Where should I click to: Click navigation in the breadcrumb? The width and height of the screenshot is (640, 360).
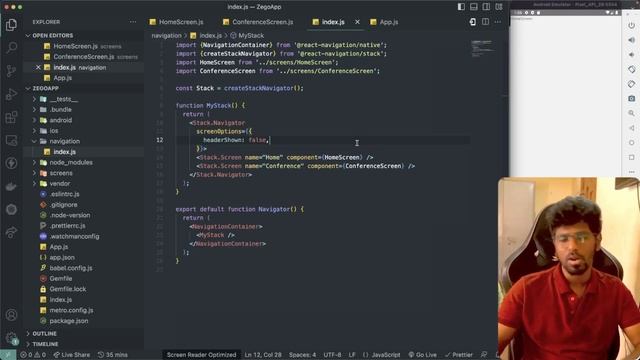(167, 36)
